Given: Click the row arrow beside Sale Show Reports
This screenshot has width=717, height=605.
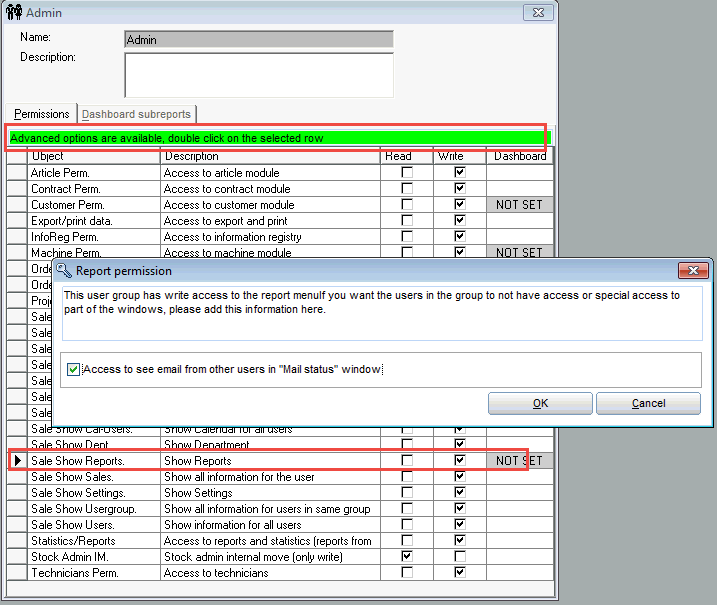Looking at the screenshot, I should pyautogui.click(x=16, y=461).
